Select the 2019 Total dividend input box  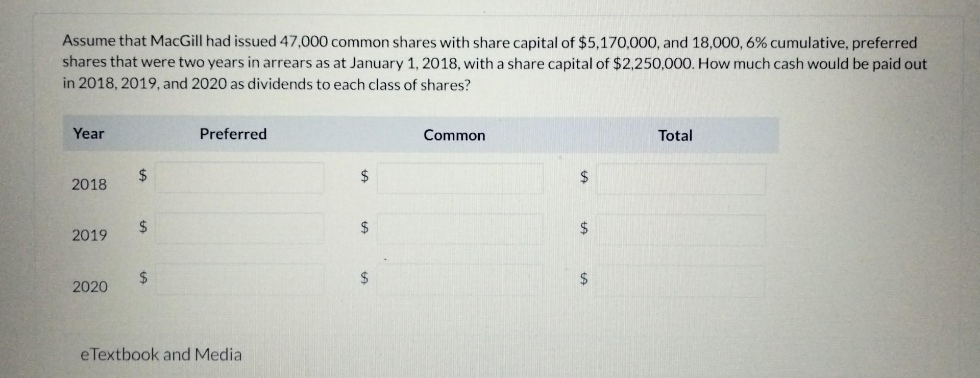point(681,230)
